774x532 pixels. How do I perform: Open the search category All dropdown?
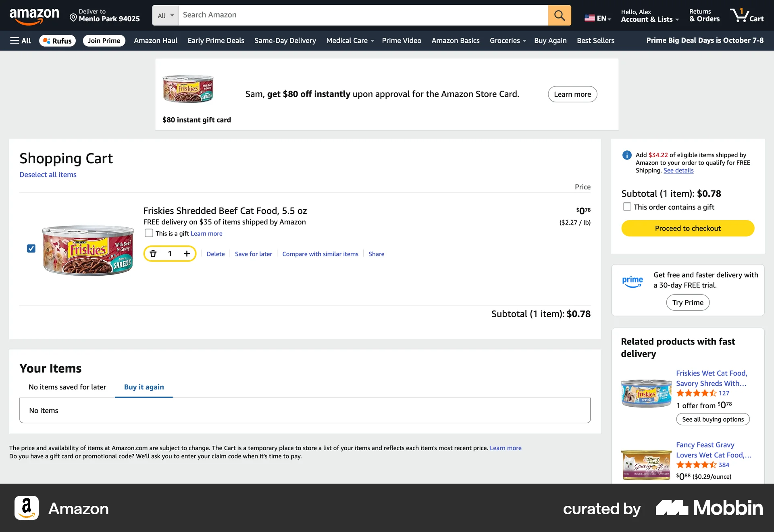pos(165,15)
